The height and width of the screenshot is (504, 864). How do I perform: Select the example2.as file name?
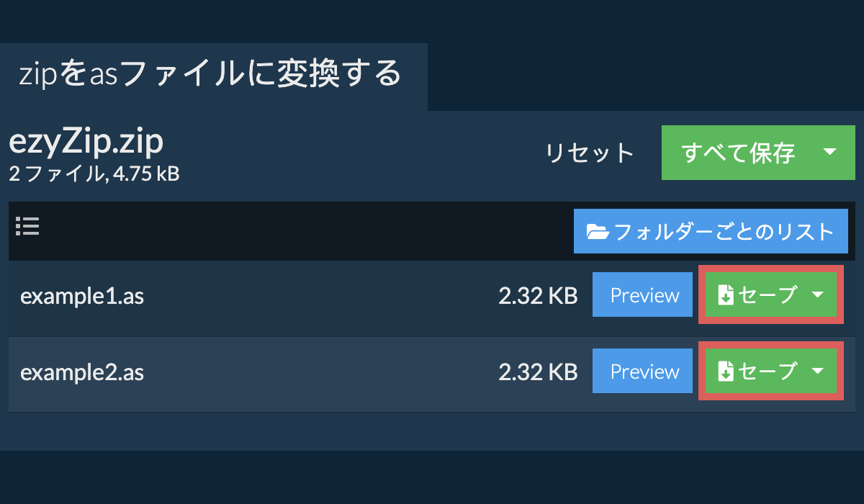82,372
